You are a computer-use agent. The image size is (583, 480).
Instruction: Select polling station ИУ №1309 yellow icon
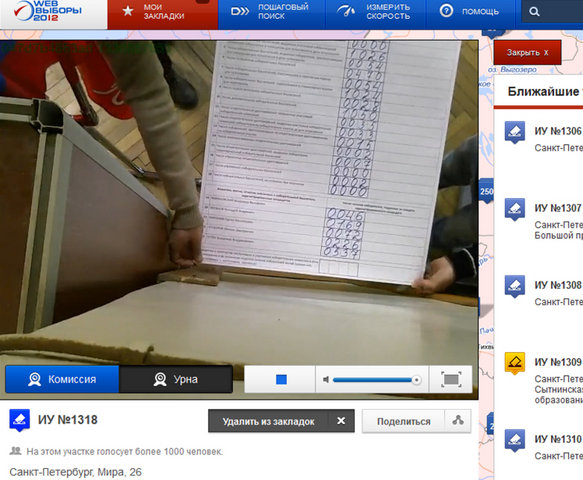515,363
